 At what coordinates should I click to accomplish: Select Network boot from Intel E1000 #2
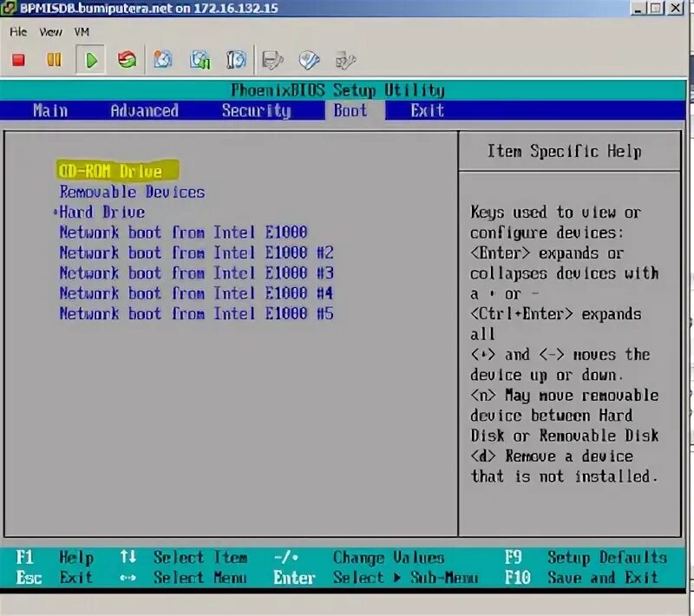point(197,252)
